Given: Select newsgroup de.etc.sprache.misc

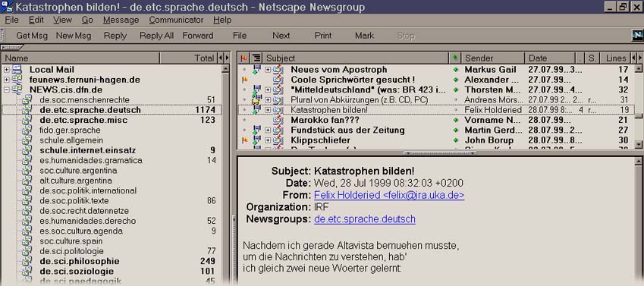Looking at the screenshot, I should [x=83, y=120].
